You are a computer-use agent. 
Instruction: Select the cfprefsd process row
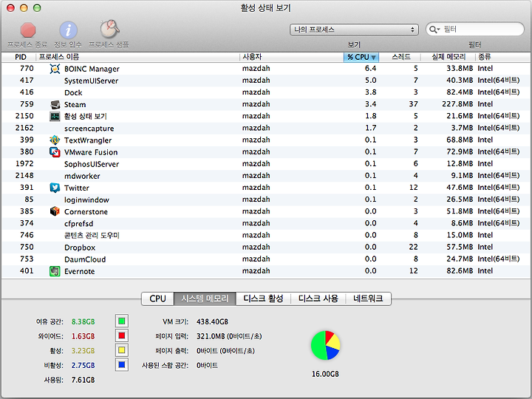coord(266,223)
